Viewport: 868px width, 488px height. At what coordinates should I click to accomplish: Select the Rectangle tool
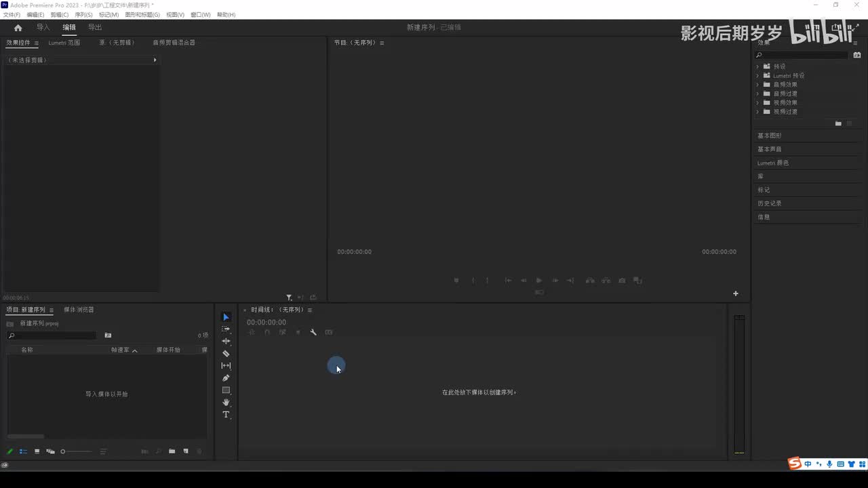pos(226,390)
